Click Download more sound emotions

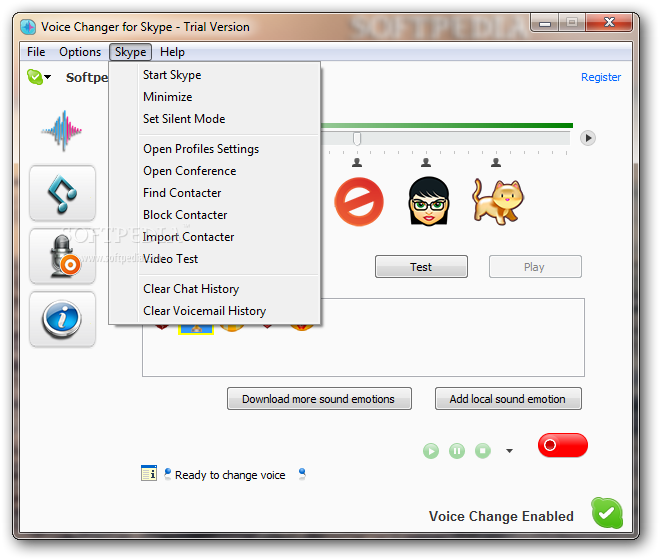coord(319,399)
